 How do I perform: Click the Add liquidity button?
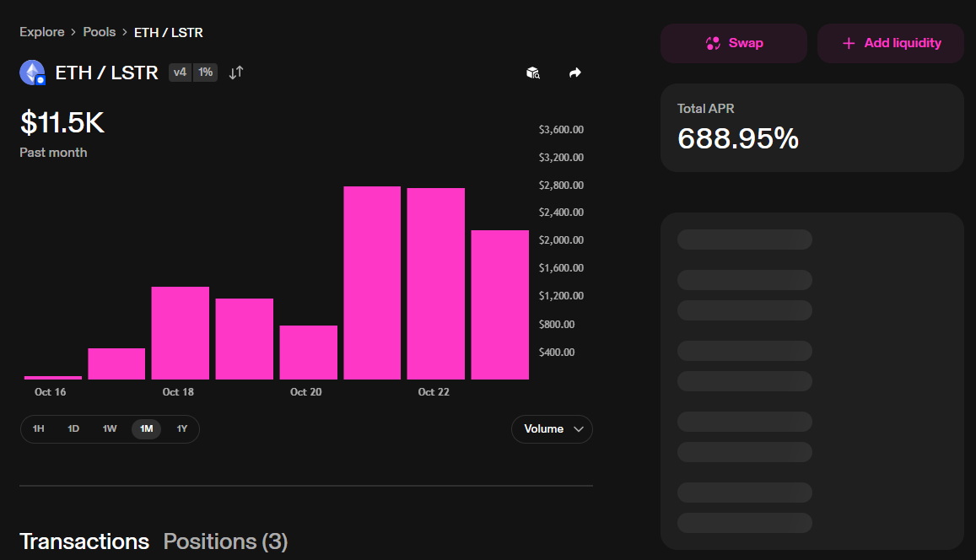tap(890, 43)
